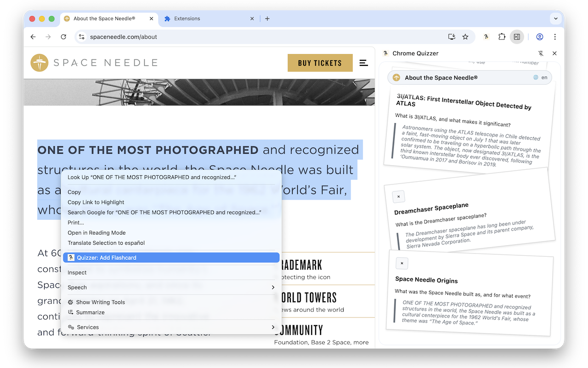The width and height of the screenshot is (588, 368).
Task: Reload the page with the refresh icon
Action: point(63,37)
